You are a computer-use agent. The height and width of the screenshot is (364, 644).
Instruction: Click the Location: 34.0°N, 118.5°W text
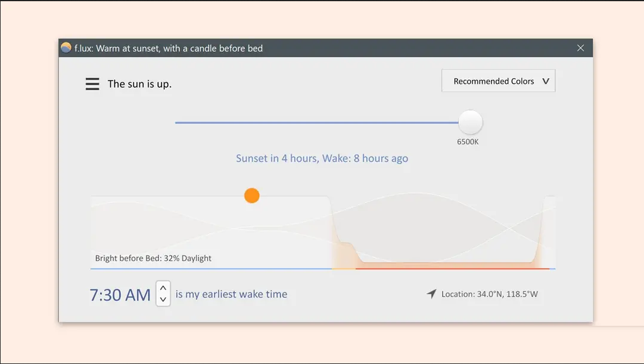489,294
